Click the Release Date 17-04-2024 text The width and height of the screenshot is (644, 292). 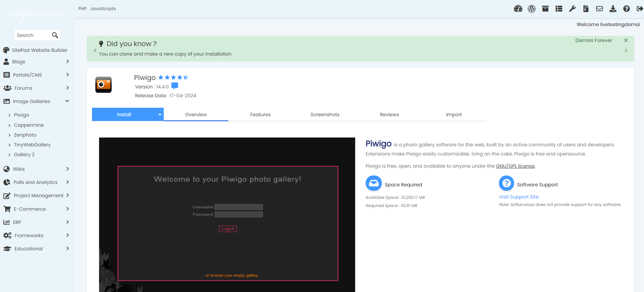pyautogui.click(x=165, y=96)
